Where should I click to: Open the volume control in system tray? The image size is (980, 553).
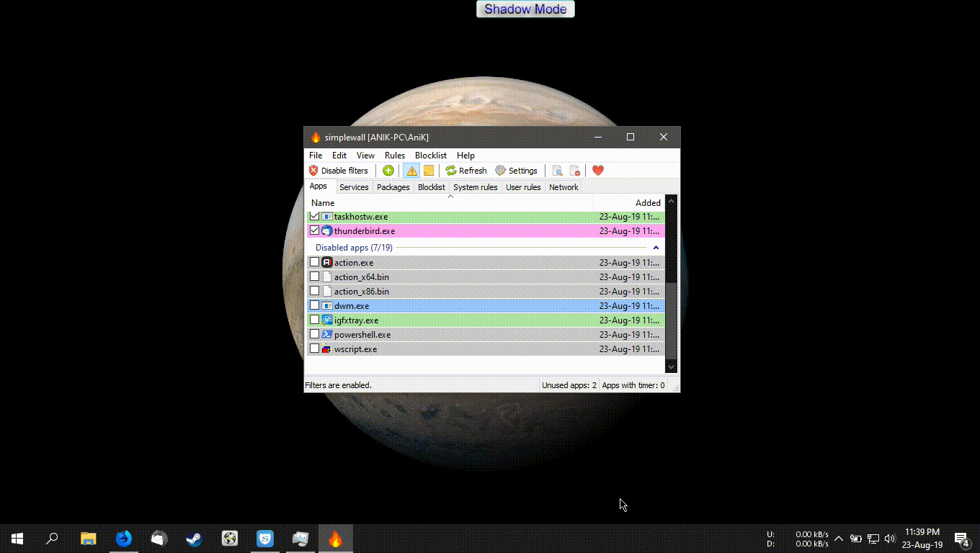click(x=890, y=539)
